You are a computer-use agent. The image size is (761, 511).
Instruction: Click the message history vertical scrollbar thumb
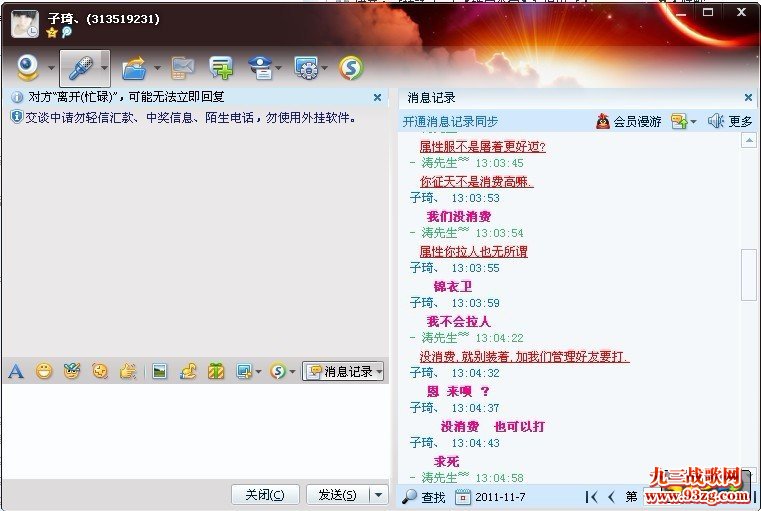pyautogui.click(x=748, y=275)
